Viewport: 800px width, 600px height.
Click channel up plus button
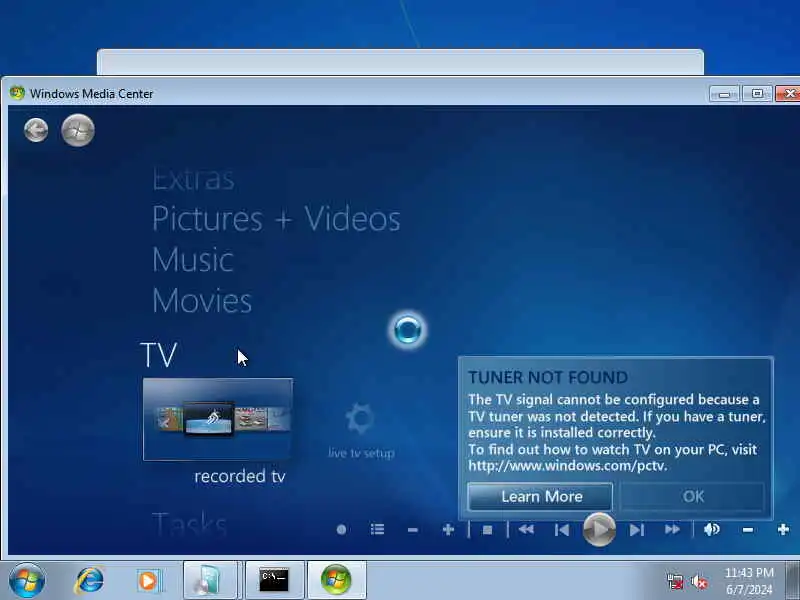pos(448,530)
